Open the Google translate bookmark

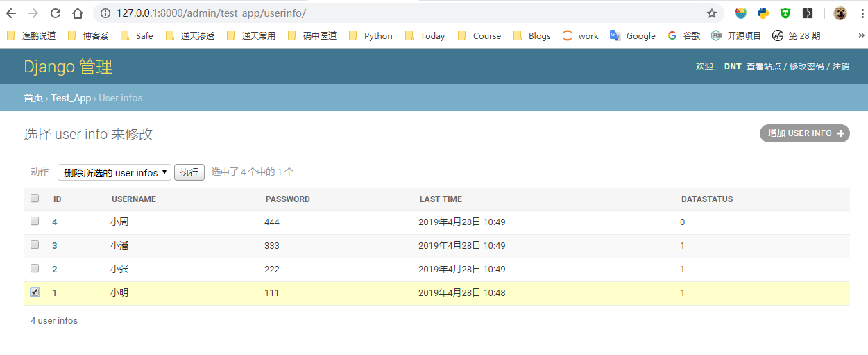point(633,35)
